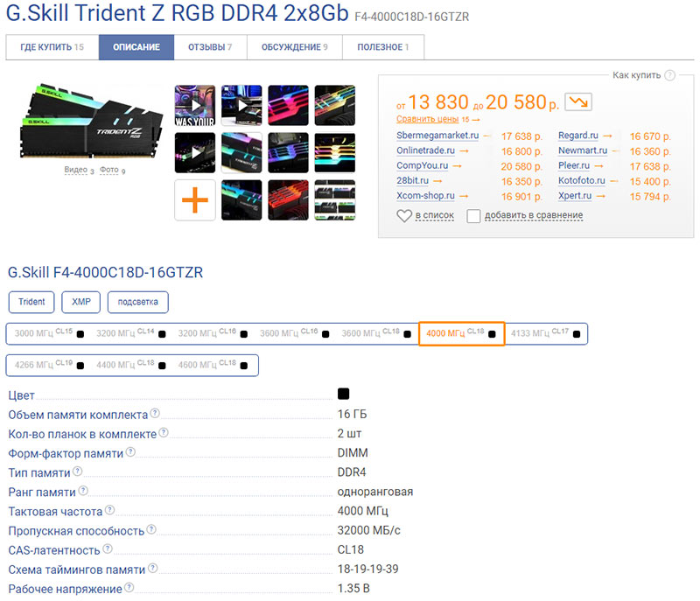The width and height of the screenshot is (700, 601).
Task: Open the Newmart.ru offer
Action: click(x=583, y=150)
